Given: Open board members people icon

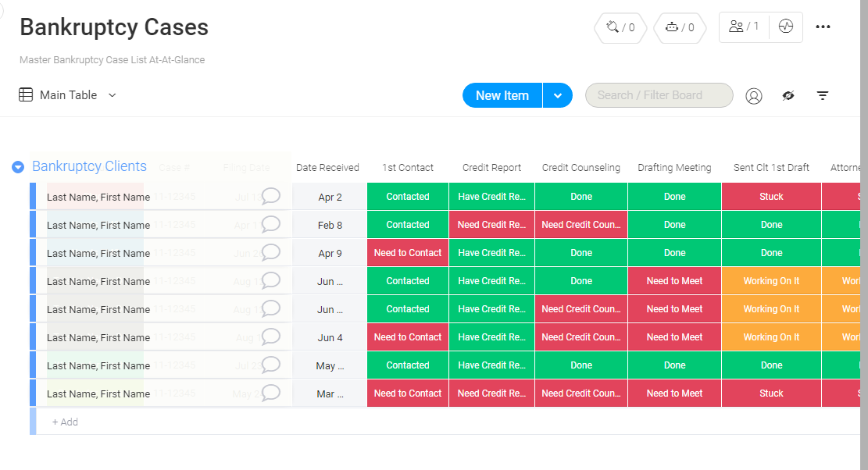Looking at the screenshot, I should tap(743, 27).
